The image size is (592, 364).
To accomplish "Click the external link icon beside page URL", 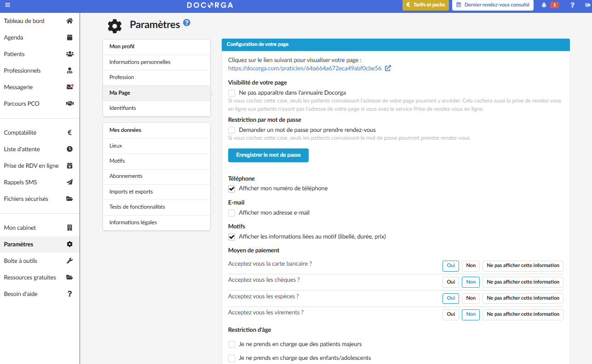I will tap(388, 68).
